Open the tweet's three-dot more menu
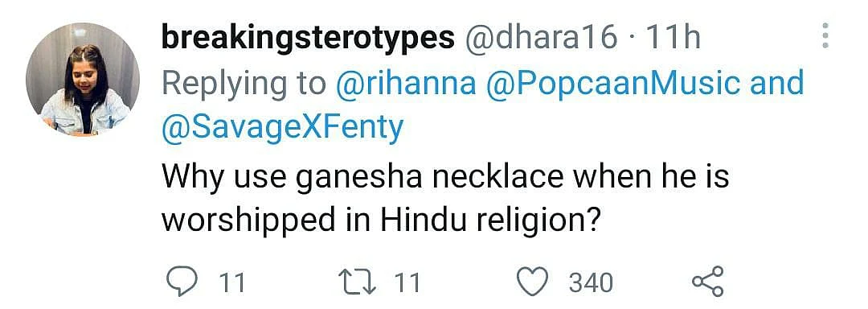This screenshot has height=309, width=868. 825,36
